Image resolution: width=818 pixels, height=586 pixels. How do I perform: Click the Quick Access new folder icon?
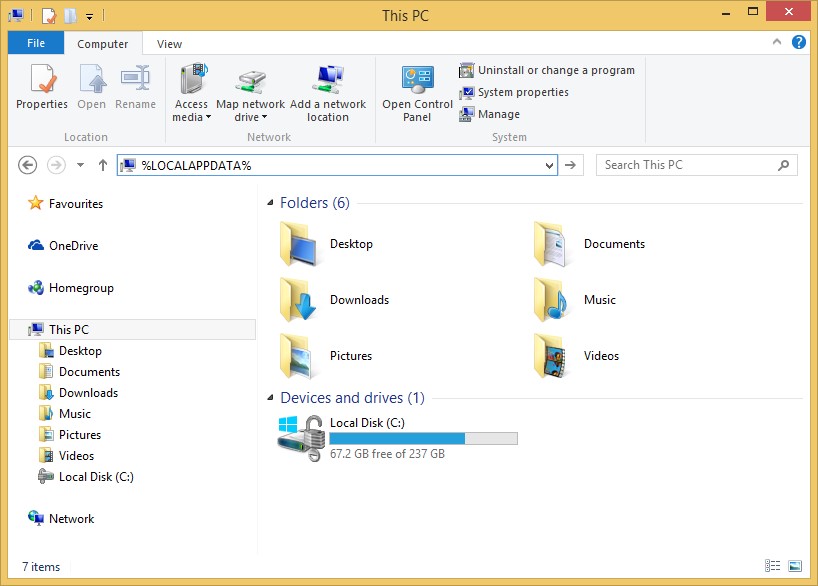tap(70, 16)
